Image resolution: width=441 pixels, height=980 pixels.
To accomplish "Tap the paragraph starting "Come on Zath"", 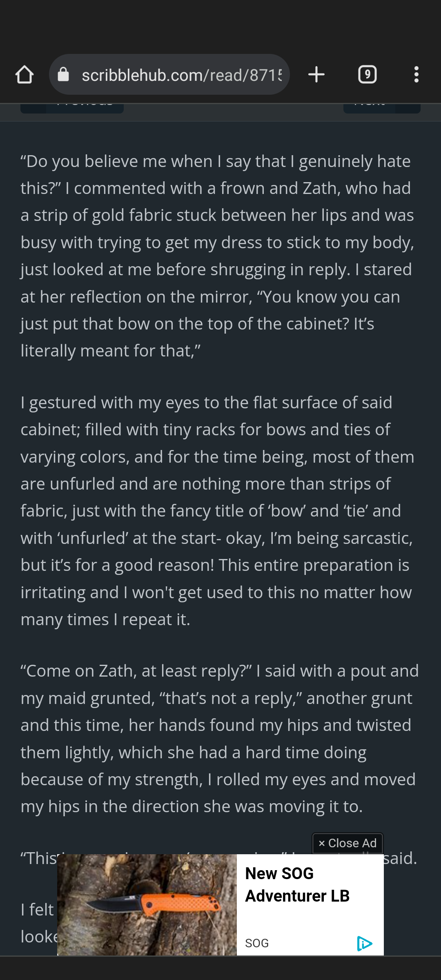I will click(x=216, y=738).
